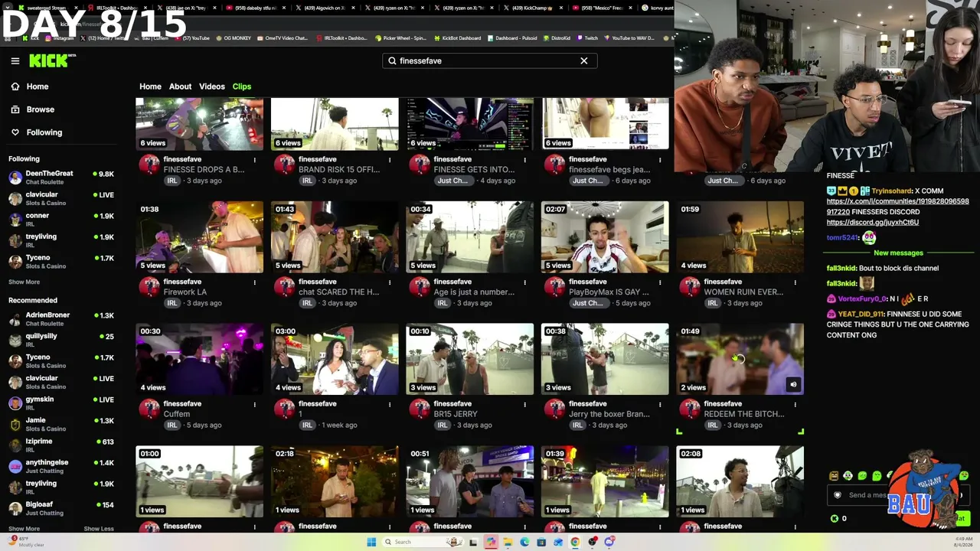Screen dimensions: 980x551
Task: Open conner's channel in Following
Action: (x=61, y=220)
